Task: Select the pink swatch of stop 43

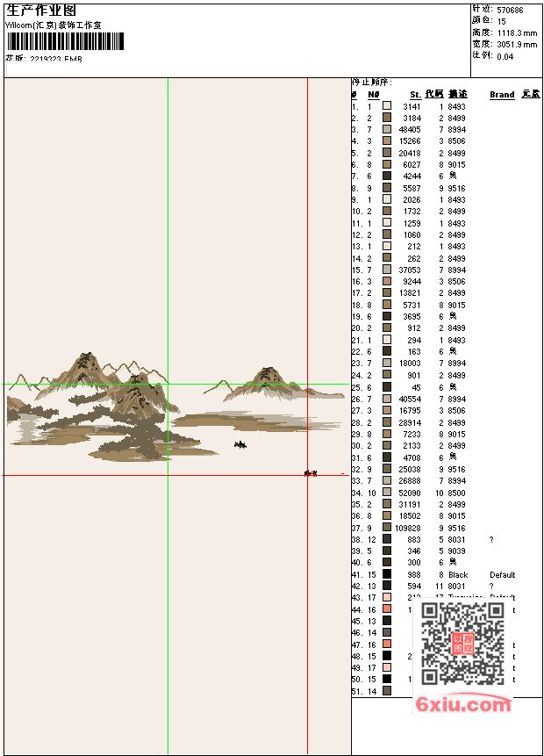Action: point(387,597)
